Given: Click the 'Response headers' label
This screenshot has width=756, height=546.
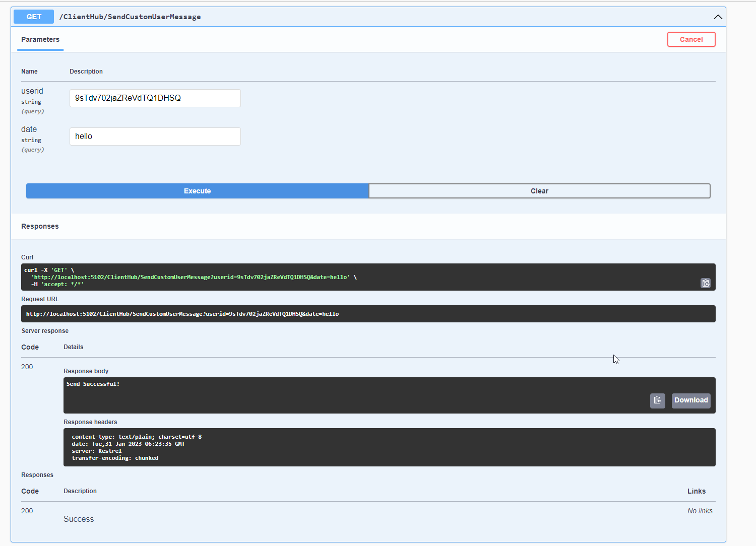Looking at the screenshot, I should pos(90,422).
